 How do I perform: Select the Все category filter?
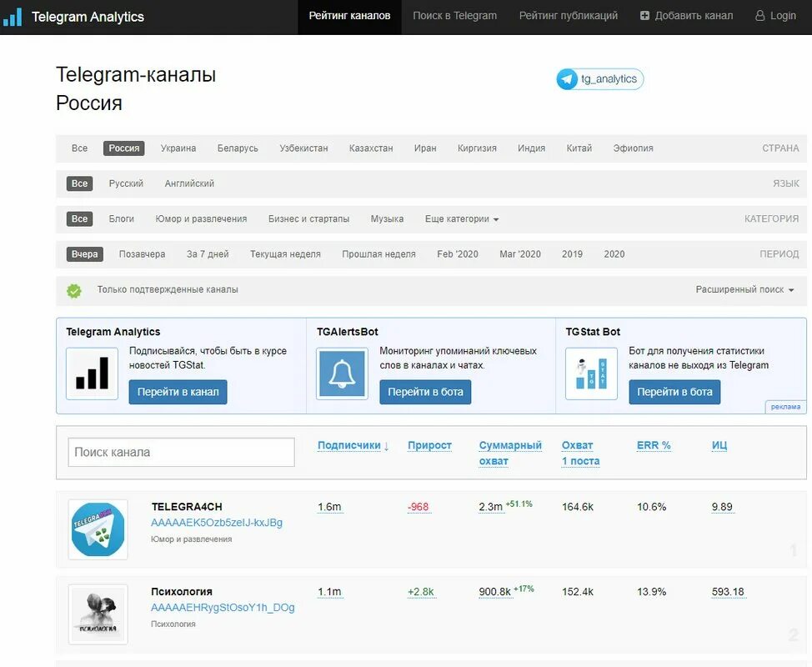(x=79, y=218)
